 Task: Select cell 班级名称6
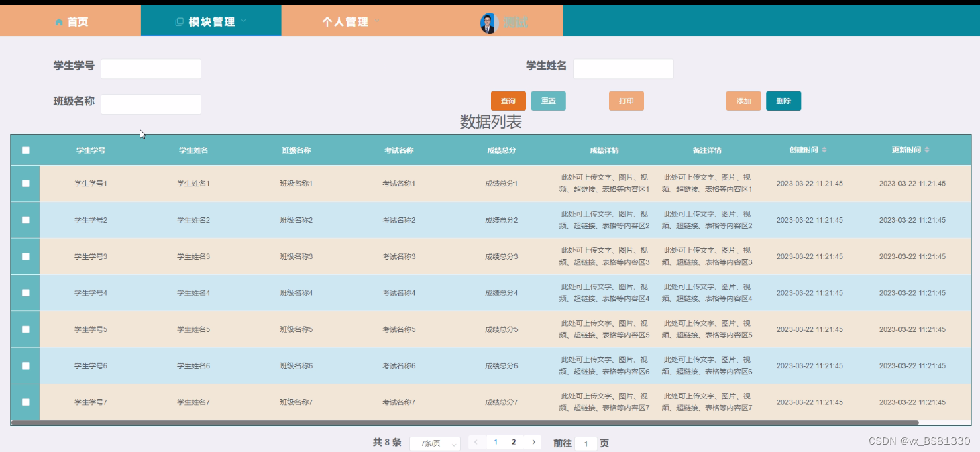296,366
